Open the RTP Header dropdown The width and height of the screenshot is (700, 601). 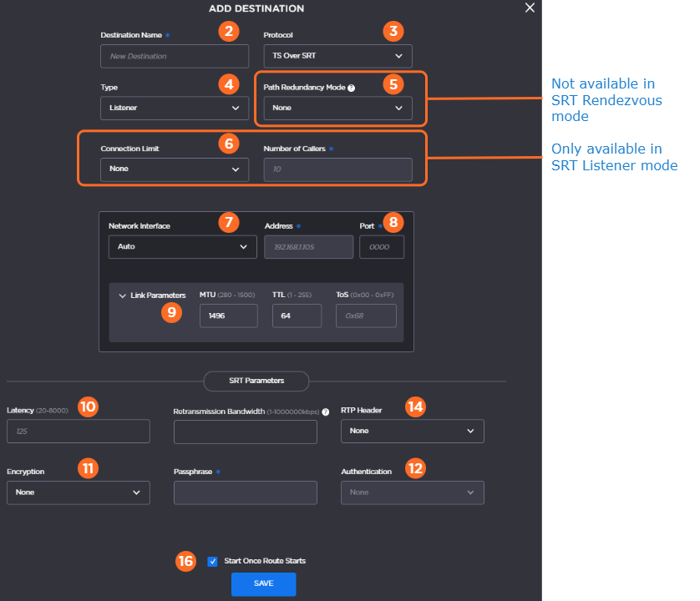tap(412, 431)
